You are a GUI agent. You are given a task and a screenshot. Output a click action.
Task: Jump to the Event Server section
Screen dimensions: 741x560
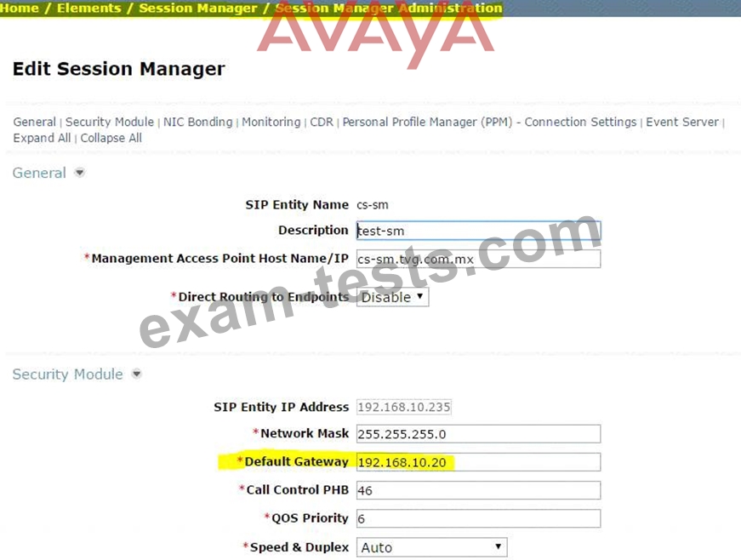(x=682, y=122)
